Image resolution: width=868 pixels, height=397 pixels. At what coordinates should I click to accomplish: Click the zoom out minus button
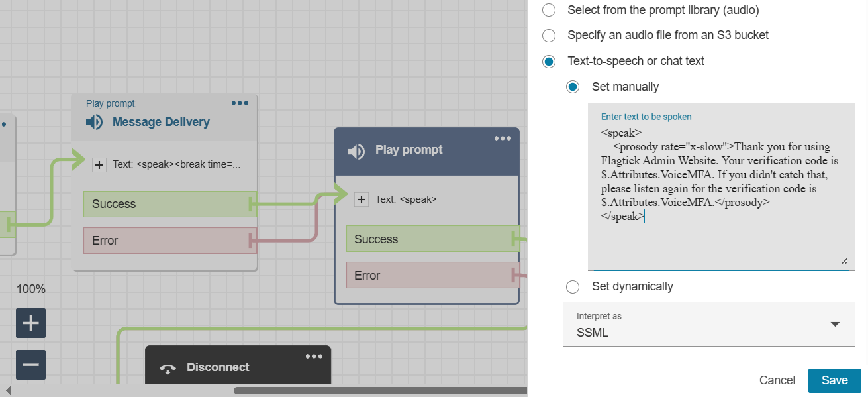click(x=30, y=365)
